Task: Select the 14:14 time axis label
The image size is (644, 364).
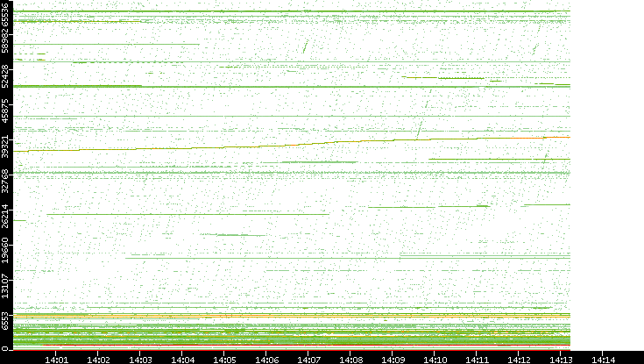Action: click(x=604, y=358)
